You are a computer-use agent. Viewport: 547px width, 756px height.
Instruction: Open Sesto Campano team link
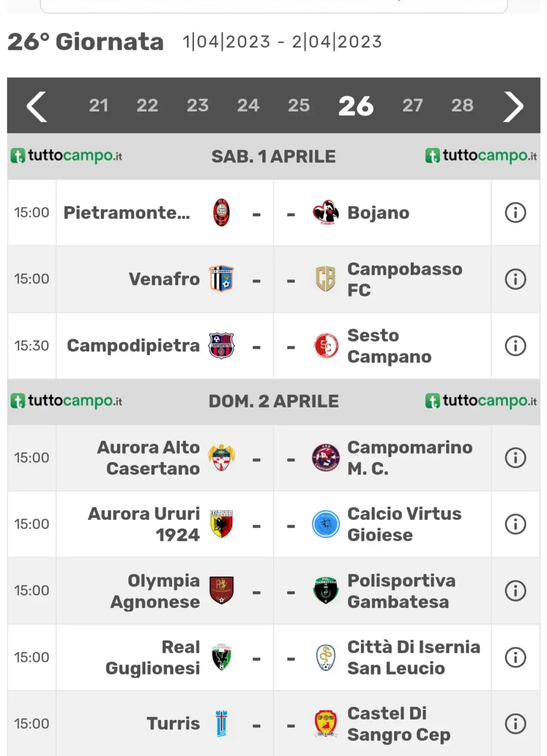point(389,346)
